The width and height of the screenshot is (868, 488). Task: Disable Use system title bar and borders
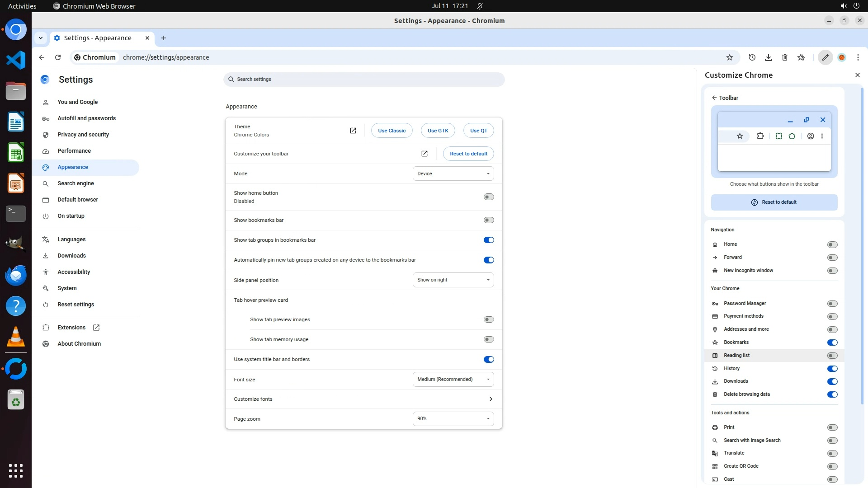click(488, 359)
